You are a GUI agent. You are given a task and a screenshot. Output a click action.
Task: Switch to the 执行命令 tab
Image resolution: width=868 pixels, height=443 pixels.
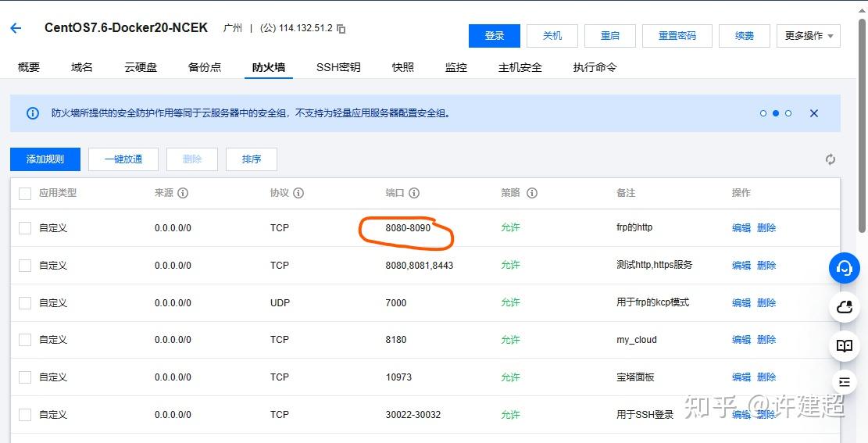point(595,67)
